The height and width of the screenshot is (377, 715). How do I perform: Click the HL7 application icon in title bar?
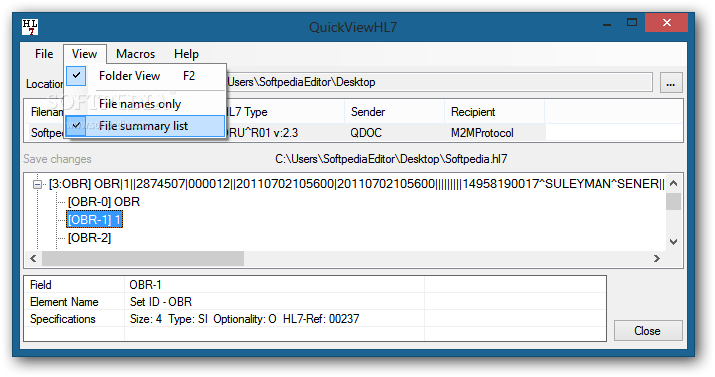[30, 27]
